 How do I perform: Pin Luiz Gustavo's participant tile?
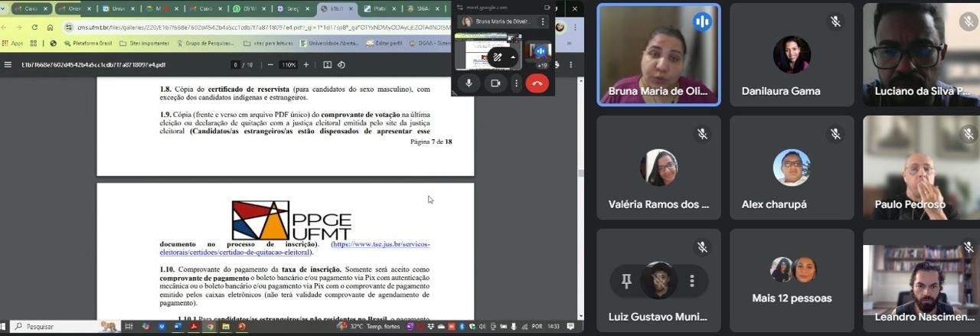pyautogui.click(x=626, y=281)
